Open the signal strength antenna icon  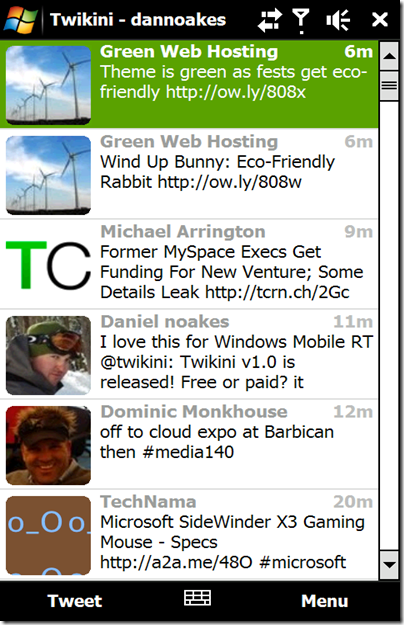tap(301, 21)
